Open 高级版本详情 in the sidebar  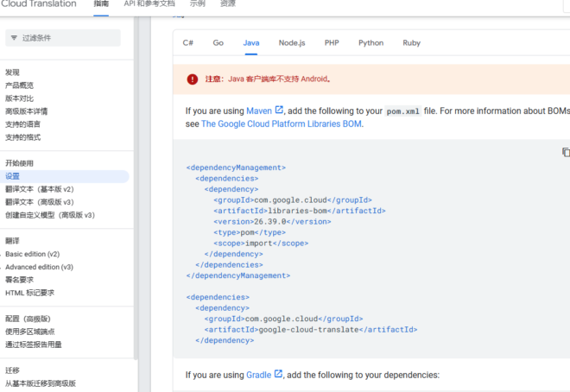pyautogui.click(x=26, y=111)
